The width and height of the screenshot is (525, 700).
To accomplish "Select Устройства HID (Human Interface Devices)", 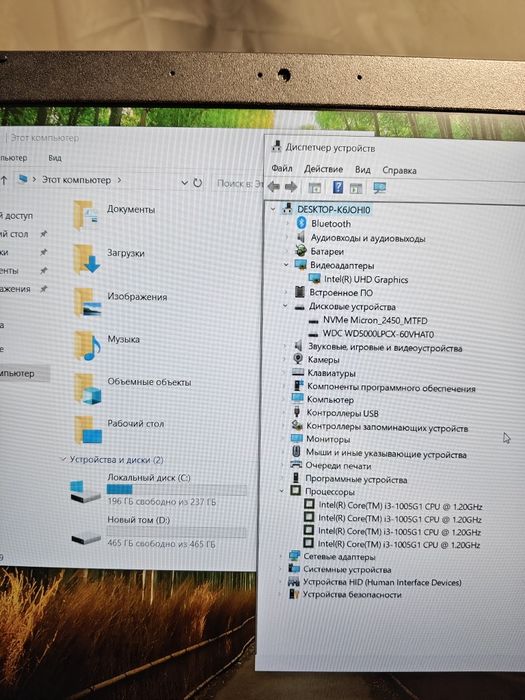I will [382, 582].
